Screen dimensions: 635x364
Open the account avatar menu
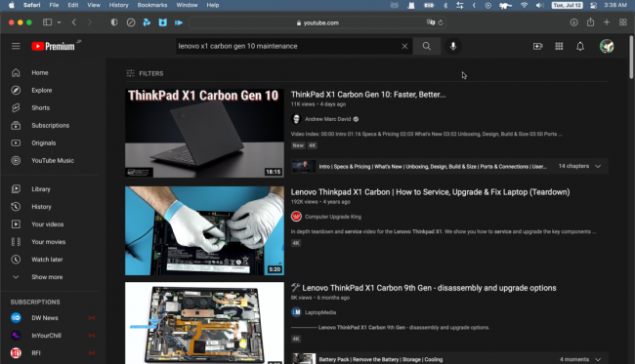(607, 46)
